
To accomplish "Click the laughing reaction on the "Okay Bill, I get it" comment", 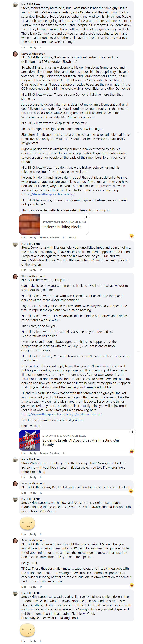I will point(130,491).
